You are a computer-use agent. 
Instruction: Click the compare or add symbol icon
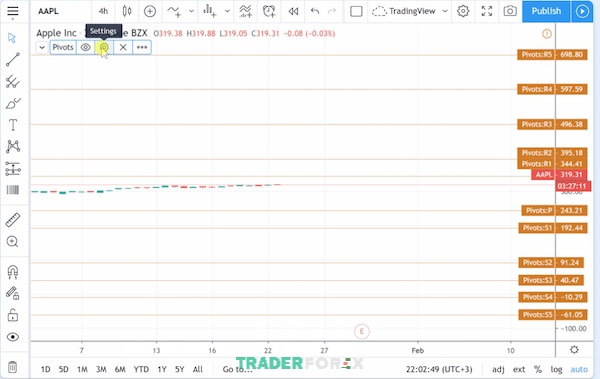point(150,11)
